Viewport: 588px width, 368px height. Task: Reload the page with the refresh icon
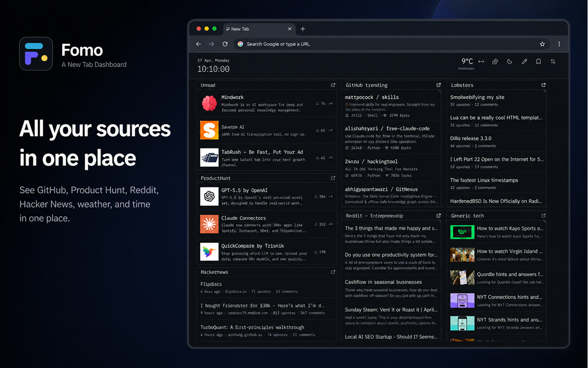[x=225, y=44]
